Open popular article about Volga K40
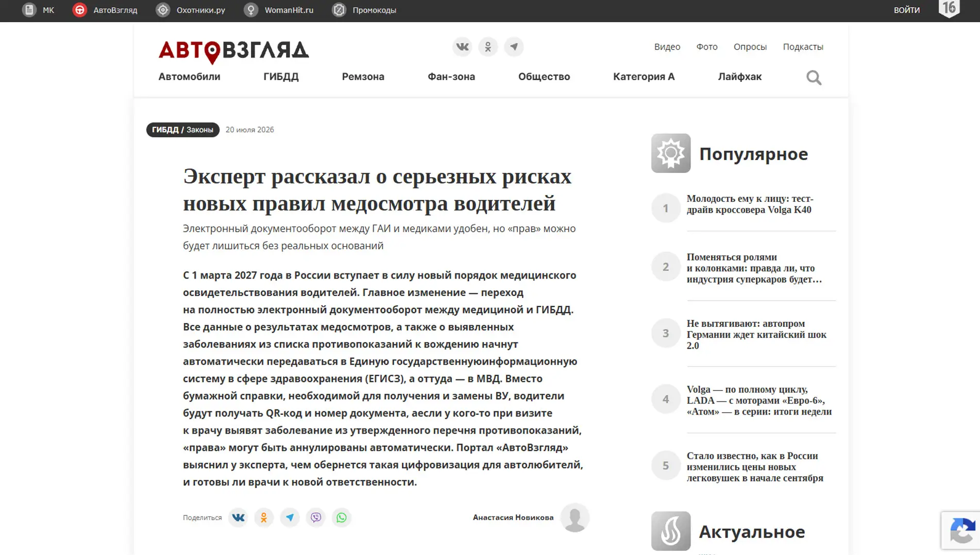 (x=750, y=204)
